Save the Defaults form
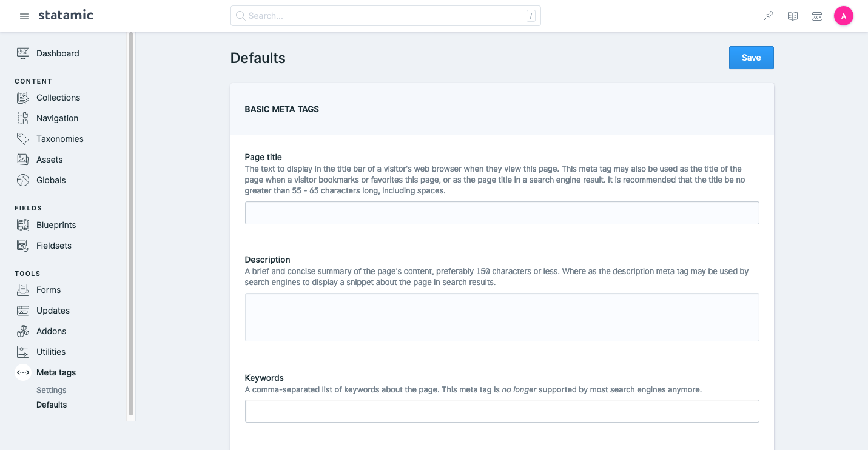868x450 pixels. tap(751, 58)
